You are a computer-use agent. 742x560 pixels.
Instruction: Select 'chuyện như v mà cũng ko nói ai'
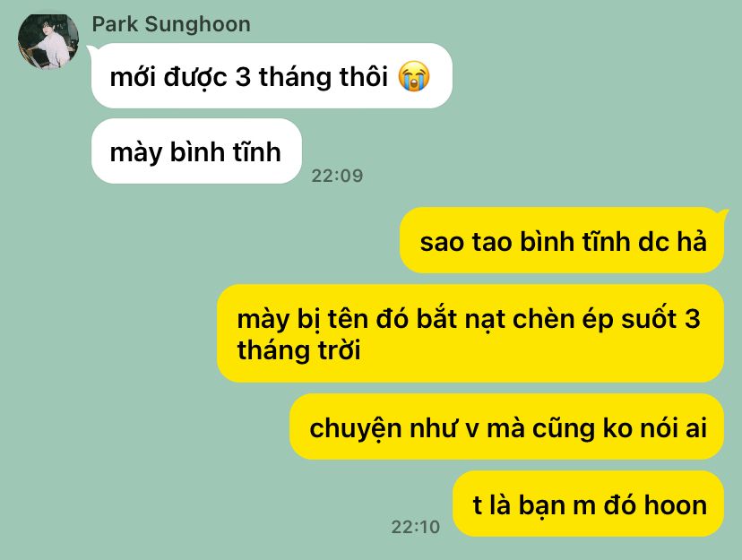[x=507, y=426]
